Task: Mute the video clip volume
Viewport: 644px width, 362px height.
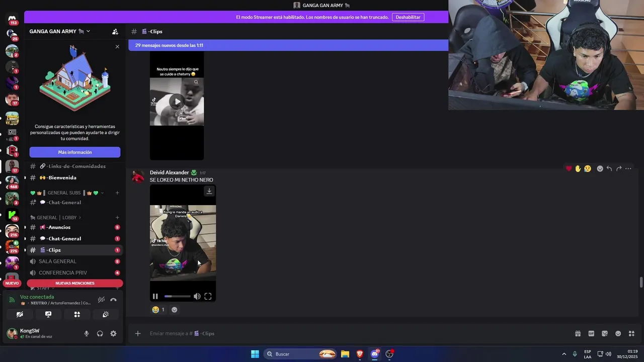Action: (x=197, y=296)
